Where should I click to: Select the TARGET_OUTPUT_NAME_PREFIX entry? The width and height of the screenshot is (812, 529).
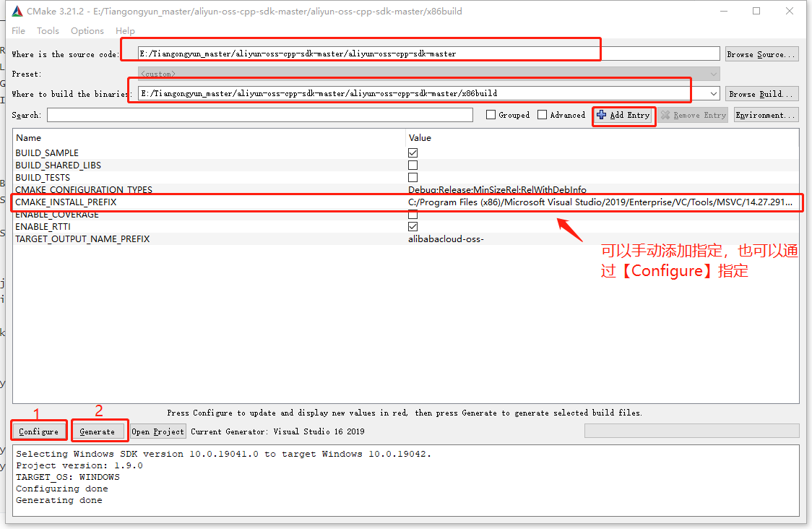[x=82, y=239]
